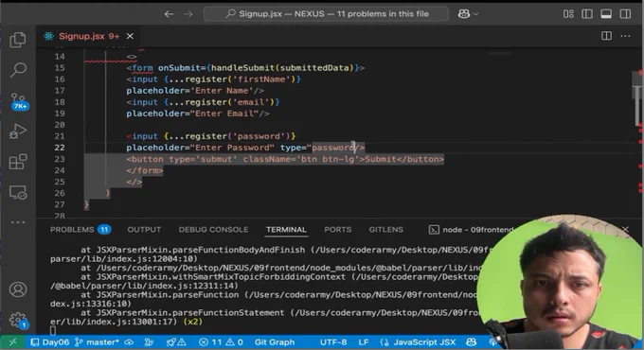Switch to the PORTS panel tab
This screenshot has height=350, width=644.
tap(337, 229)
